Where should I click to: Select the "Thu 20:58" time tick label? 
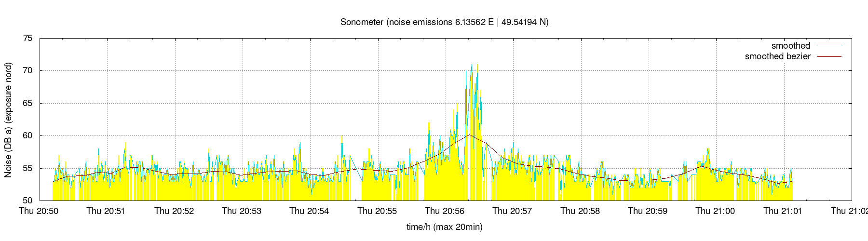pyautogui.click(x=580, y=211)
